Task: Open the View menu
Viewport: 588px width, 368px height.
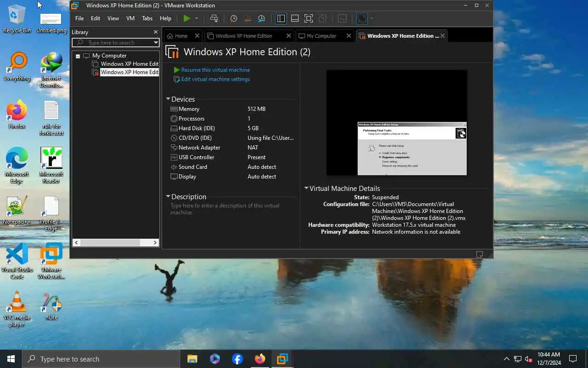Action: [x=113, y=18]
